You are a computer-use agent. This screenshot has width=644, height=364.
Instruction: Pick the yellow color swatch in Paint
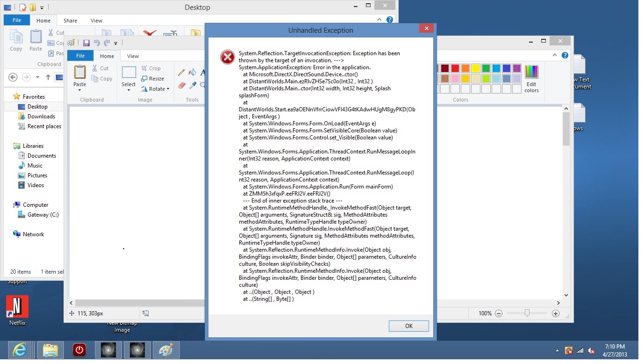tap(475, 68)
